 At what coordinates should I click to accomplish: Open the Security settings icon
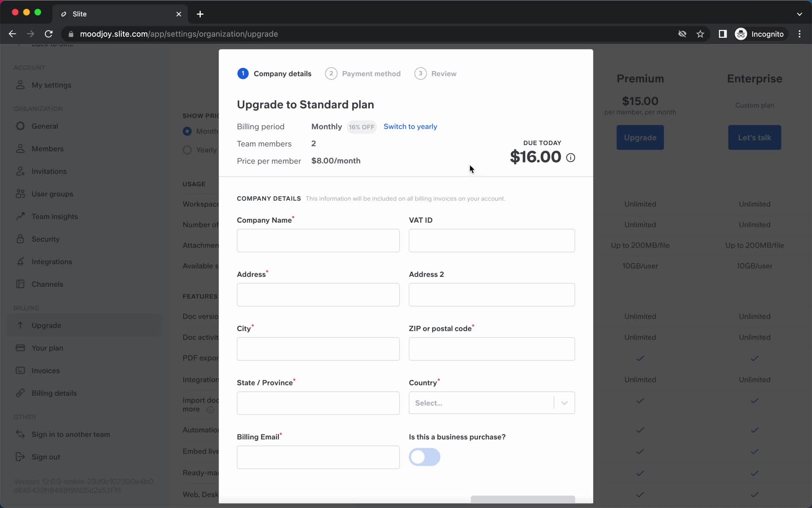20,239
